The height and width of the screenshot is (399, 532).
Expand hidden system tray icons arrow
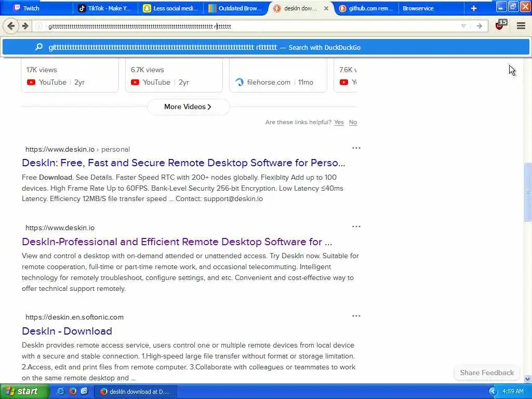point(493,392)
